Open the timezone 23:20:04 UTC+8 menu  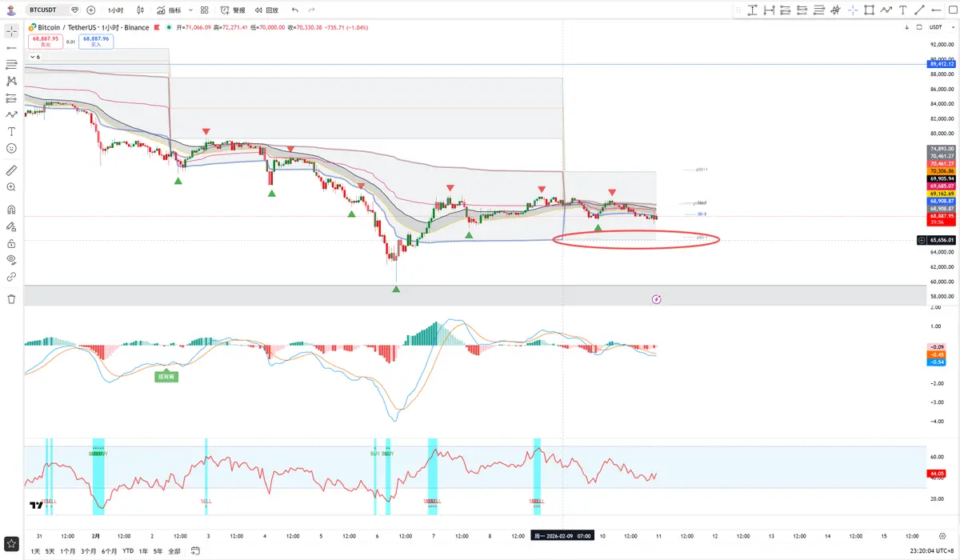pos(932,551)
